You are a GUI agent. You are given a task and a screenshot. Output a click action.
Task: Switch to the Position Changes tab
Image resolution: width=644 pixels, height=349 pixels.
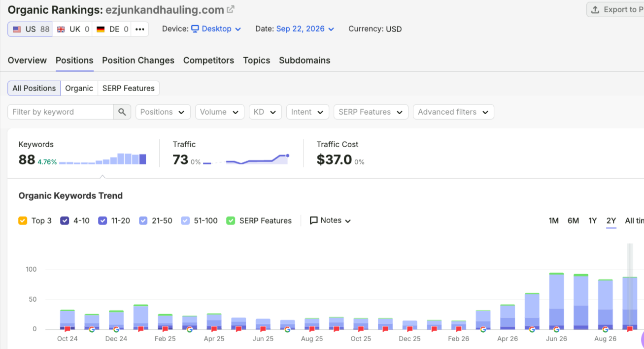[138, 61]
